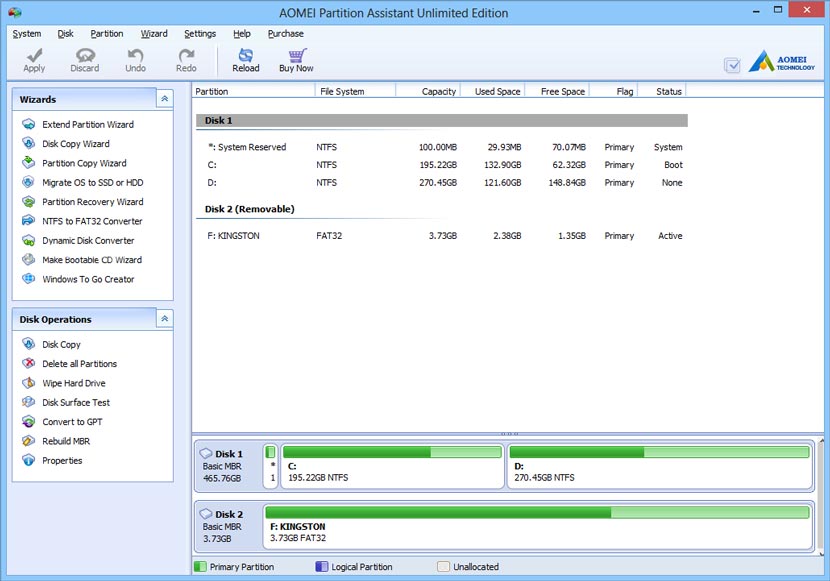Undo the last operation

tap(134, 62)
